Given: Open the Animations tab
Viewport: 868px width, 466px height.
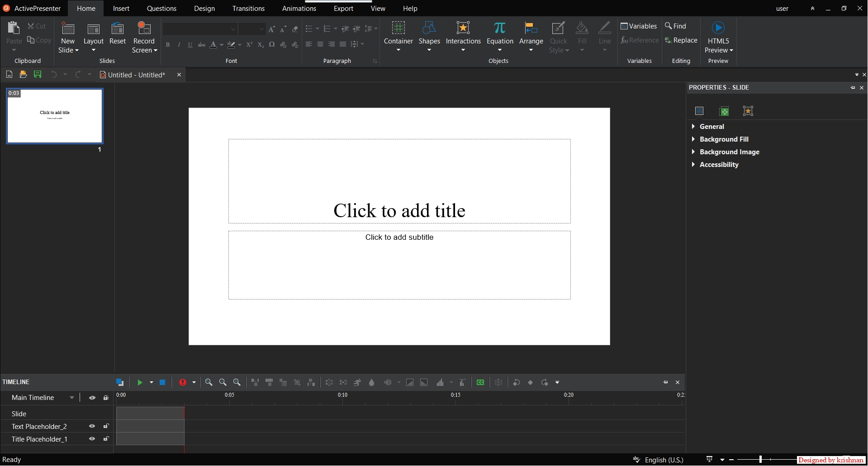Looking at the screenshot, I should click(299, 9).
